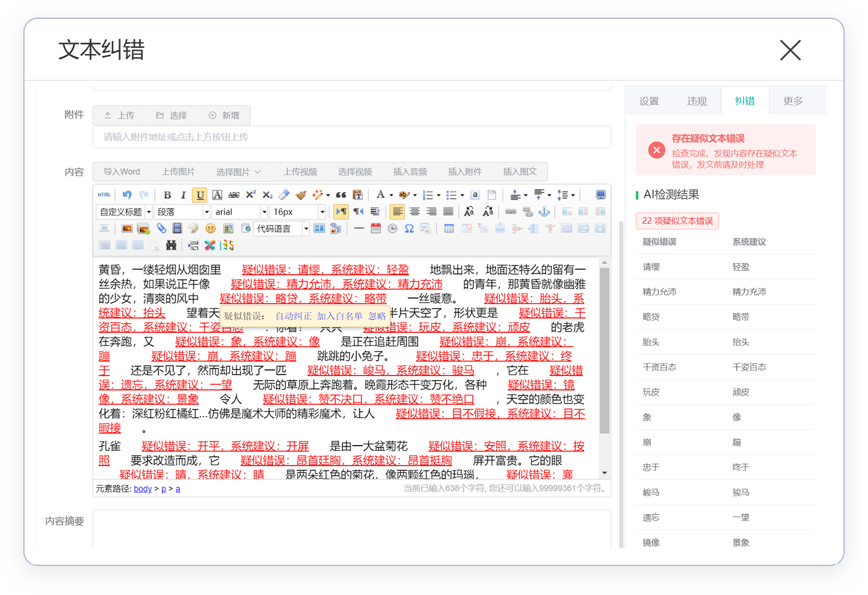Click 自动纠正 in the error popup
This screenshot has width=868, height=595.
click(x=293, y=316)
